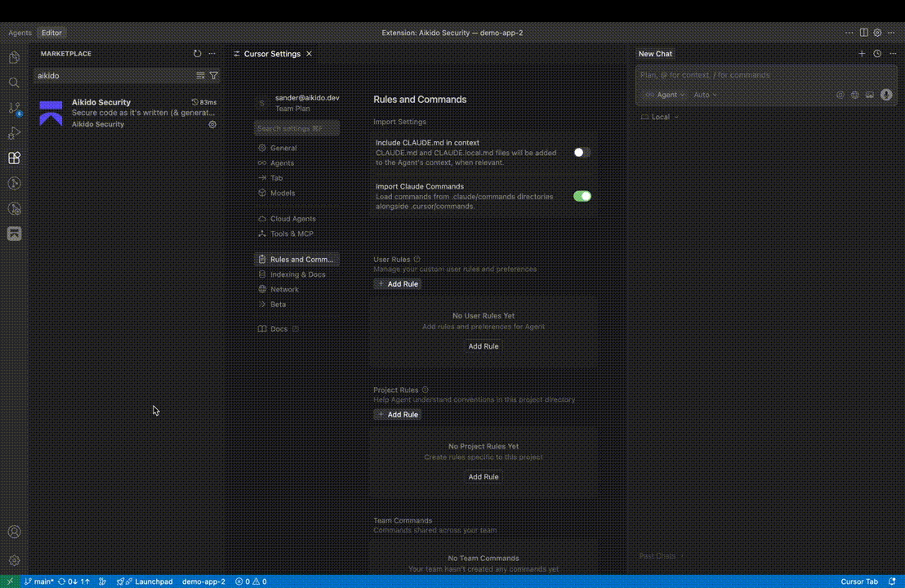
Task: Open General settings section
Action: [296, 148]
